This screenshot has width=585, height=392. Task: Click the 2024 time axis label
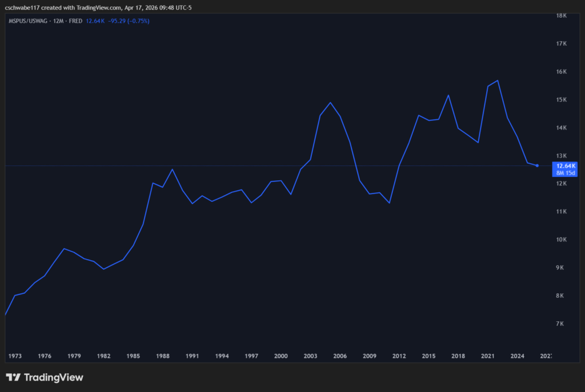(x=517, y=356)
